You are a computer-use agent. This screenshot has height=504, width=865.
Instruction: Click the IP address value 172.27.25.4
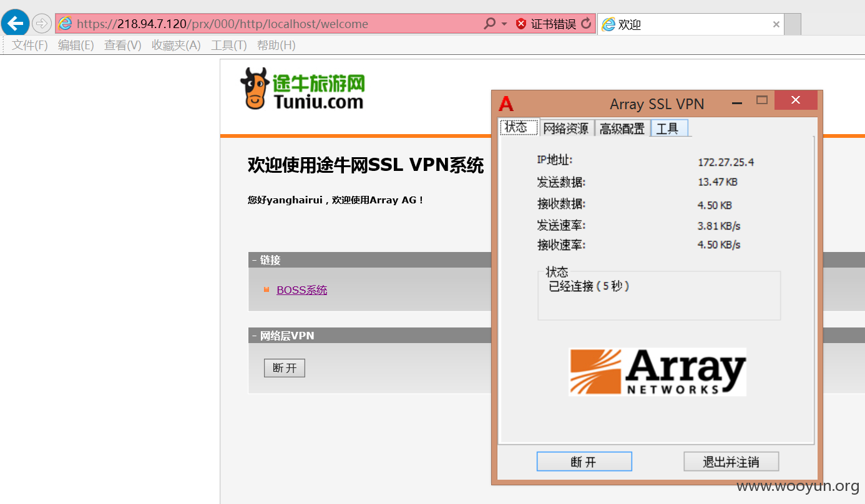click(x=726, y=162)
